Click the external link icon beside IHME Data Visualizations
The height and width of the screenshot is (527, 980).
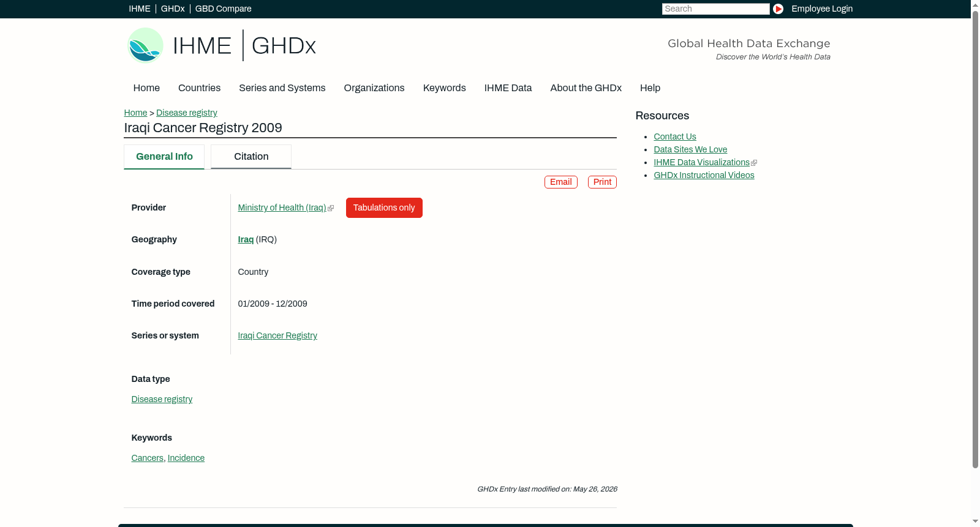point(754,163)
